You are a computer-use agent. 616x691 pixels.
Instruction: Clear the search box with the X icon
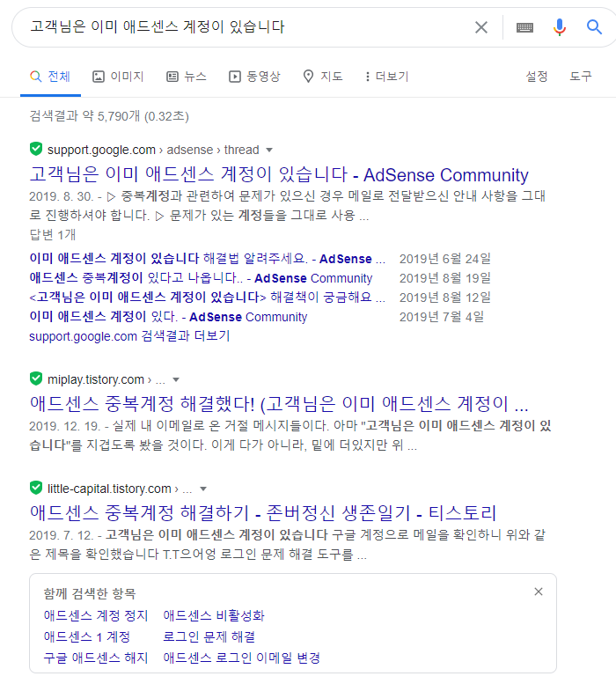tap(481, 27)
